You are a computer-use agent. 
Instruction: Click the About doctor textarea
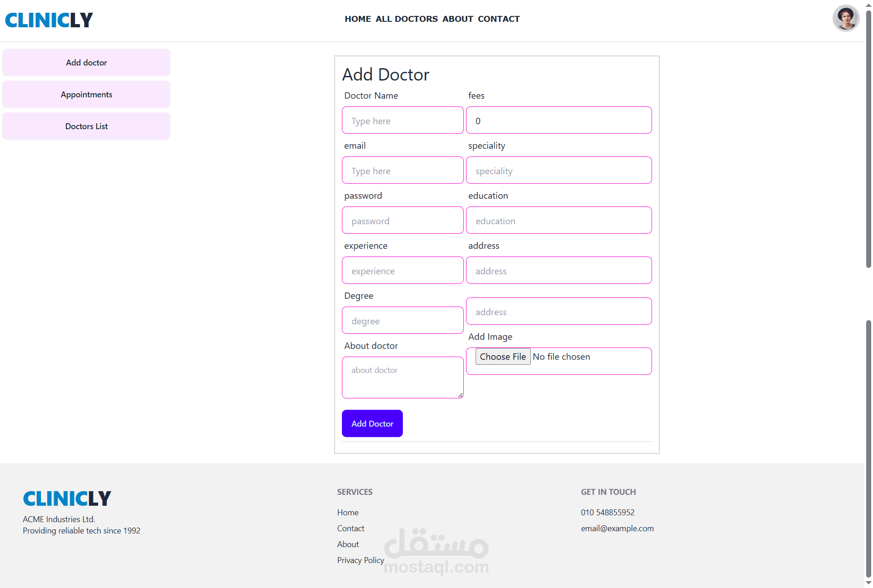(x=402, y=377)
